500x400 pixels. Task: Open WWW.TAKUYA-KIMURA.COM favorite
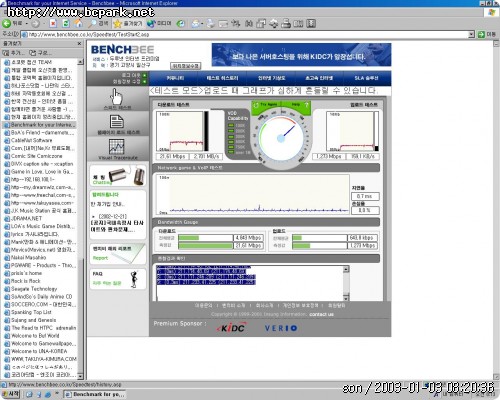pos(40,359)
